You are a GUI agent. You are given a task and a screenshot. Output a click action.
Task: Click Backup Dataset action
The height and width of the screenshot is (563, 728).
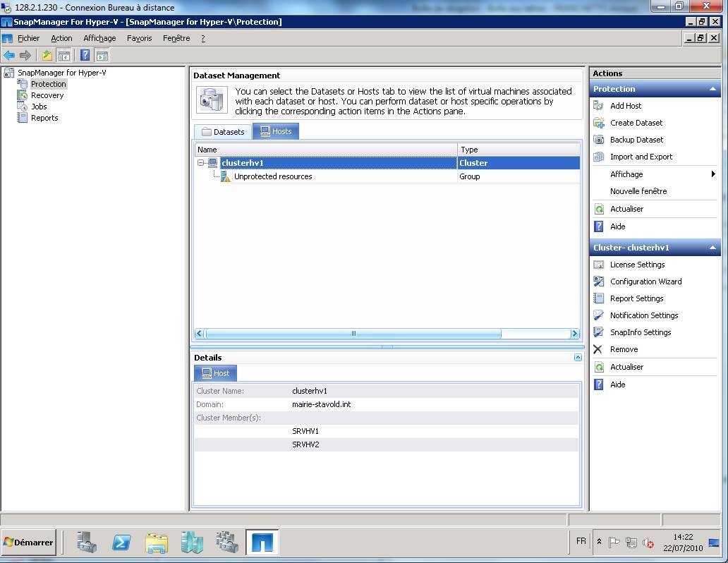pyautogui.click(x=636, y=140)
